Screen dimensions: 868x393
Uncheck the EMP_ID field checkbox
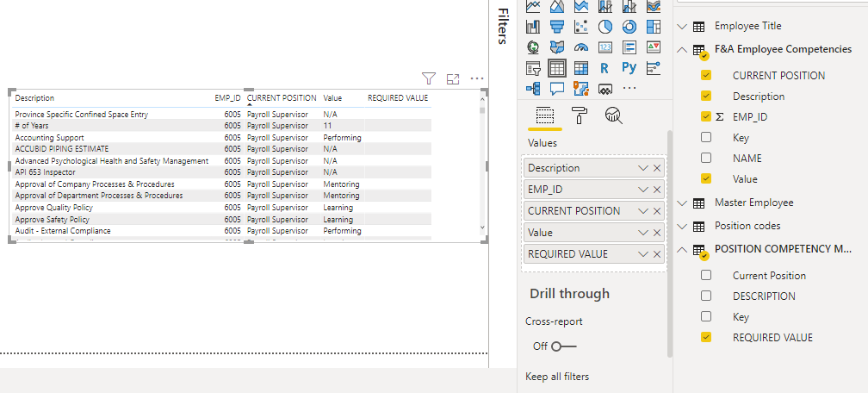pyautogui.click(x=706, y=116)
